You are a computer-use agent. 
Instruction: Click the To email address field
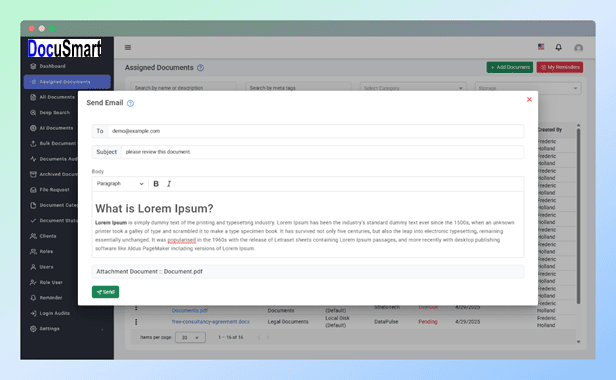tap(315, 131)
